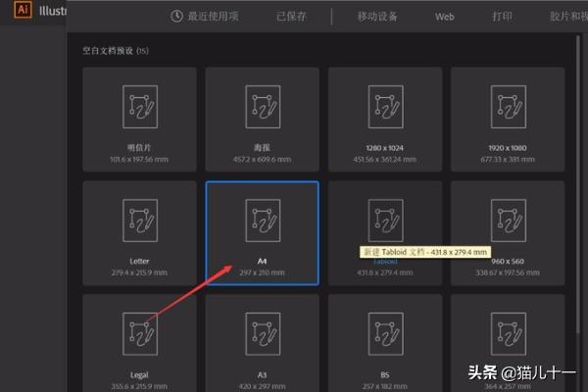The image size is (588, 392).
Task: Choose the 海报 poster preset icon
Action: (263, 107)
